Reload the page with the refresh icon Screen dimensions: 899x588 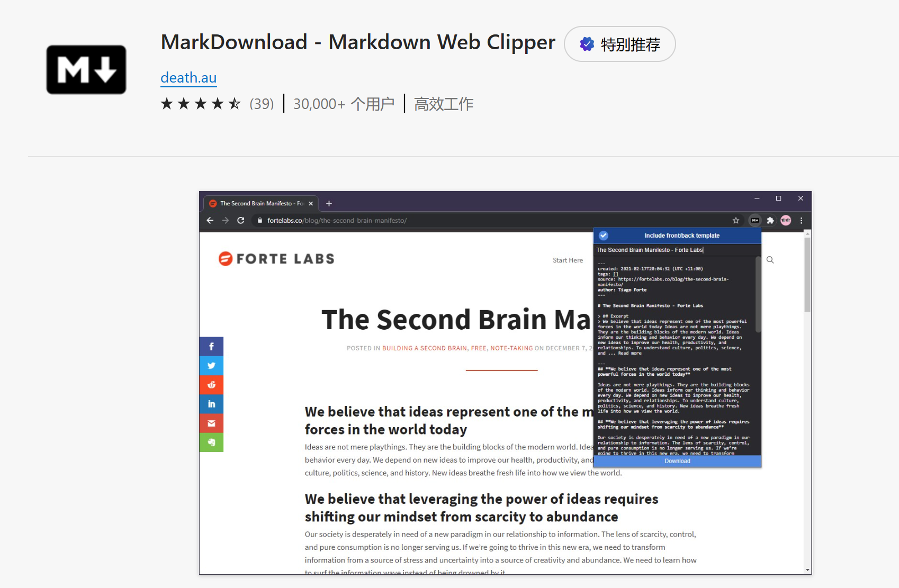click(241, 220)
